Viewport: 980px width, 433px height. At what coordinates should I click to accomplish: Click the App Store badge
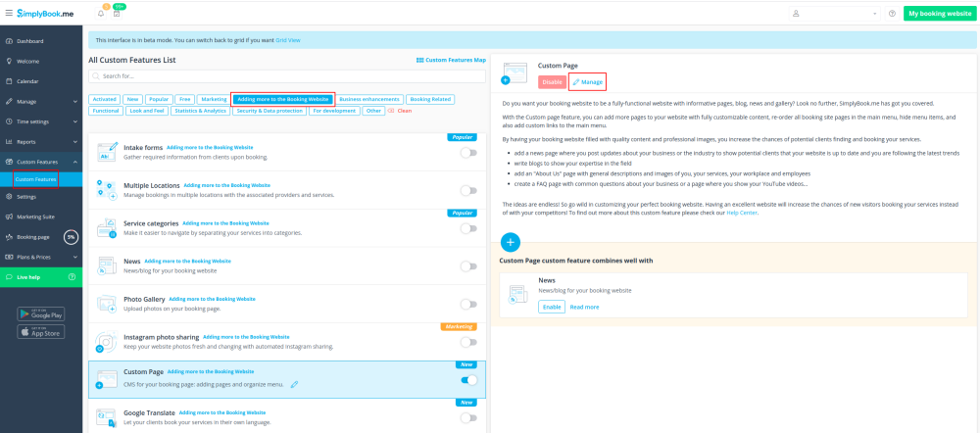click(41, 332)
